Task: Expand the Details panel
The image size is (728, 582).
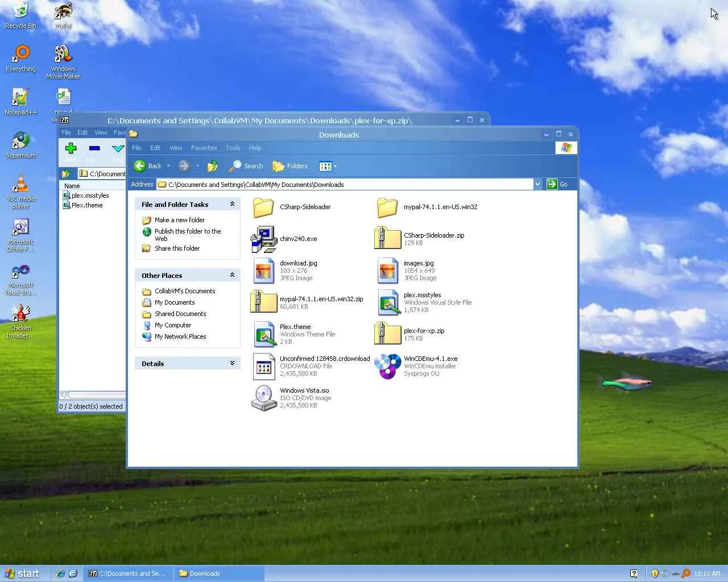Action: pos(232,363)
